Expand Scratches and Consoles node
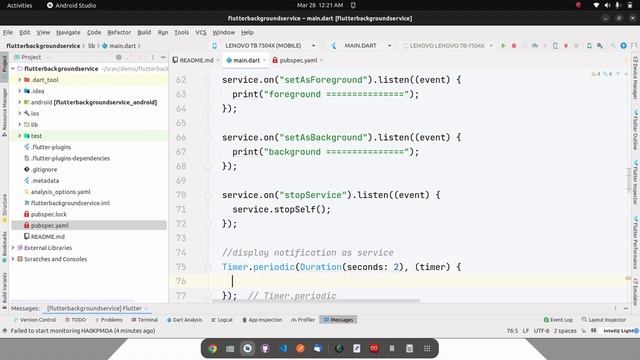Image resolution: width=640 pixels, height=360 pixels. click(x=13, y=259)
